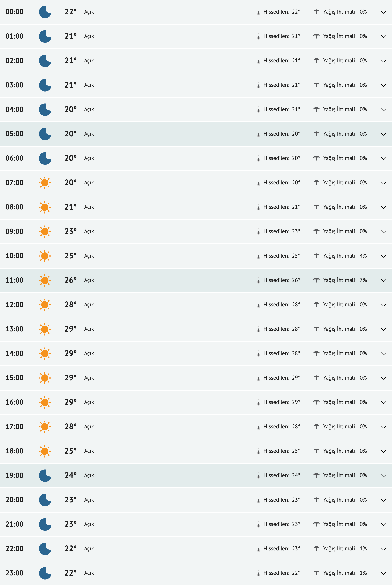The height and width of the screenshot is (586, 392).
Task: Click the umbrella icon at 10:00
Action: (316, 256)
